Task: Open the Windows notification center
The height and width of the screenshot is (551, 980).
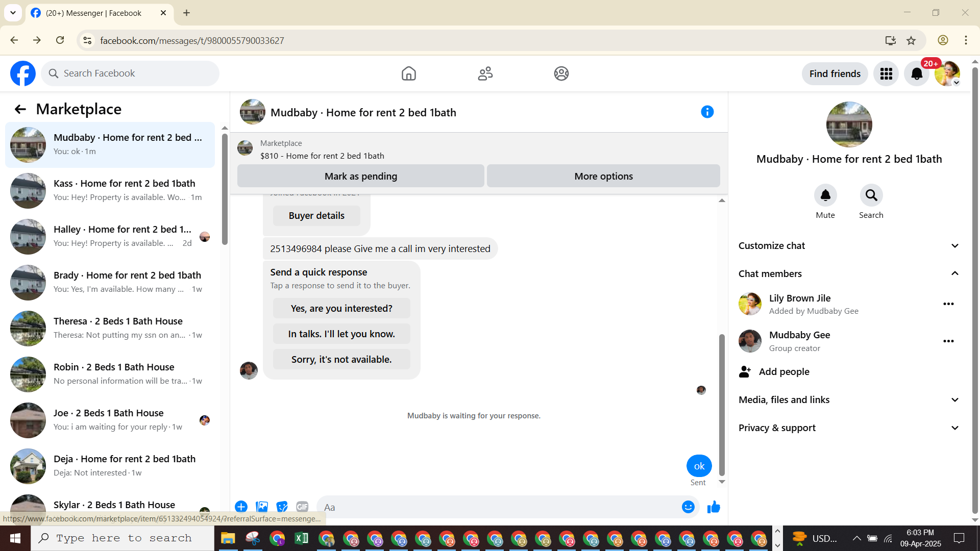Action: coord(959,538)
